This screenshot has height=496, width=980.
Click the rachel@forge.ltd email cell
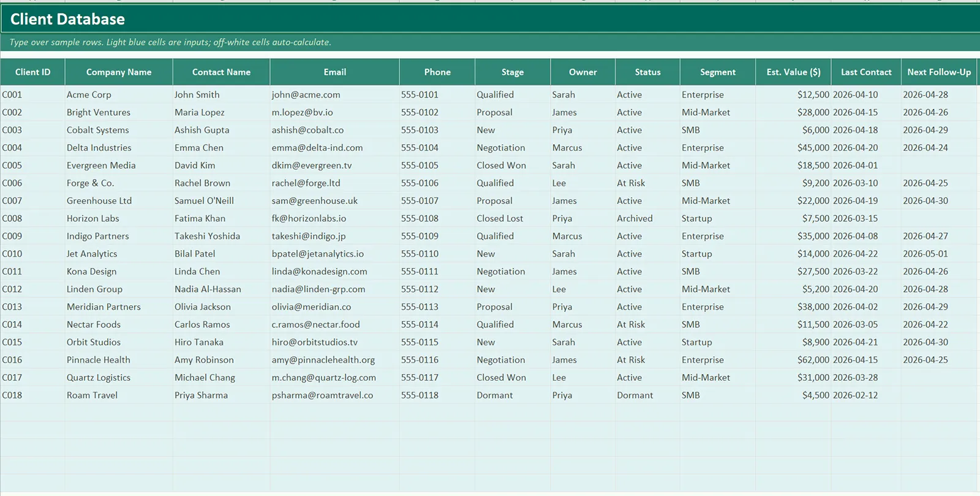tap(334, 183)
